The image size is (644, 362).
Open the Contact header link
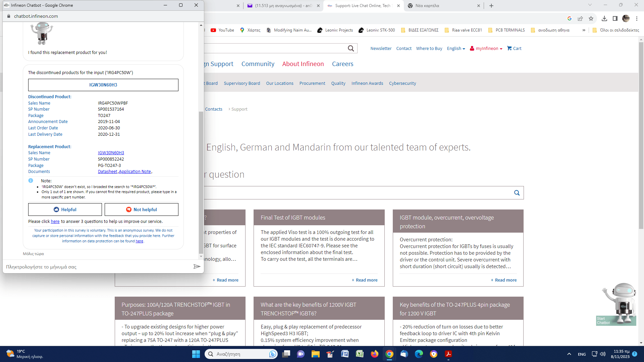pos(404,49)
